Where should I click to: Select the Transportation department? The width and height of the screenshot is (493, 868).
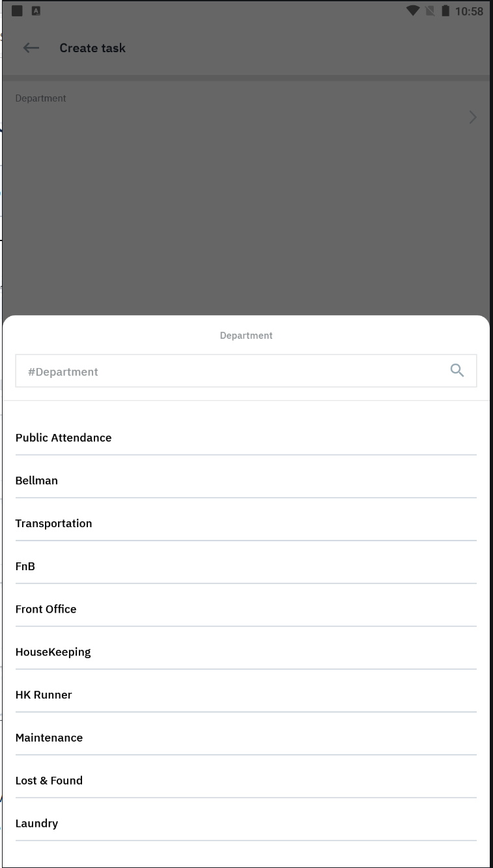53,524
